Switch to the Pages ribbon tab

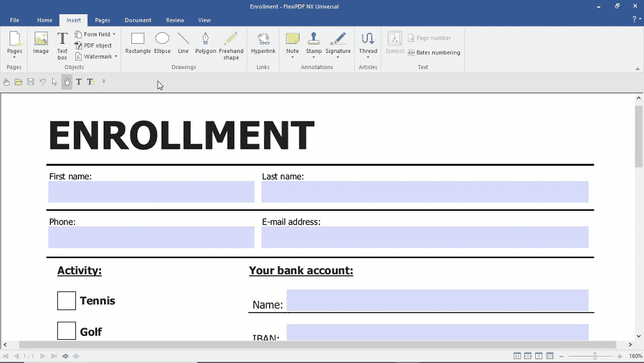(x=102, y=20)
